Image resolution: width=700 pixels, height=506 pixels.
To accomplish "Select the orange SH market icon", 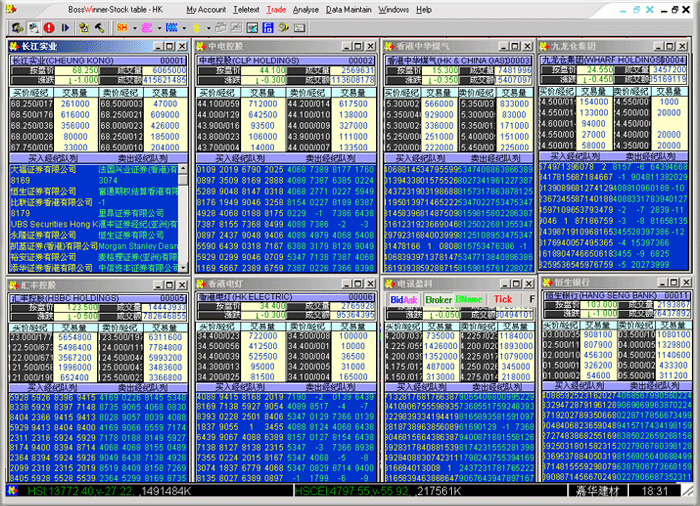I will (121, 28).
